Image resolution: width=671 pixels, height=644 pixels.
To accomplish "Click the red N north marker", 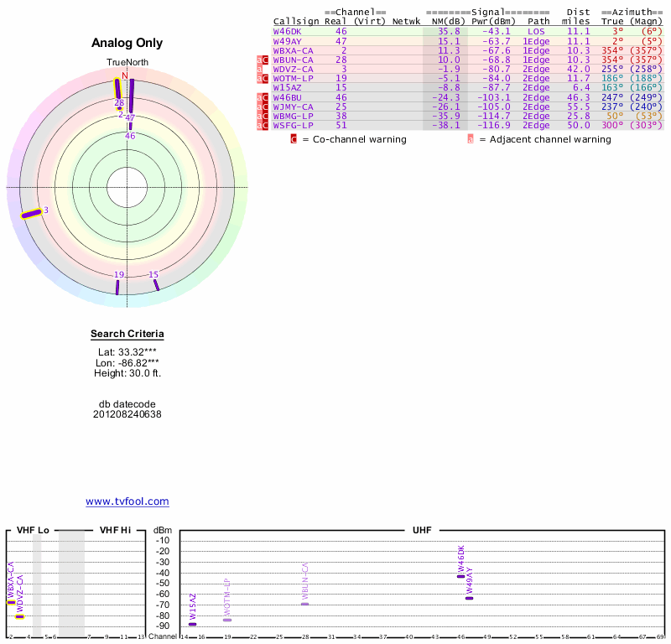I will [125, 75].
